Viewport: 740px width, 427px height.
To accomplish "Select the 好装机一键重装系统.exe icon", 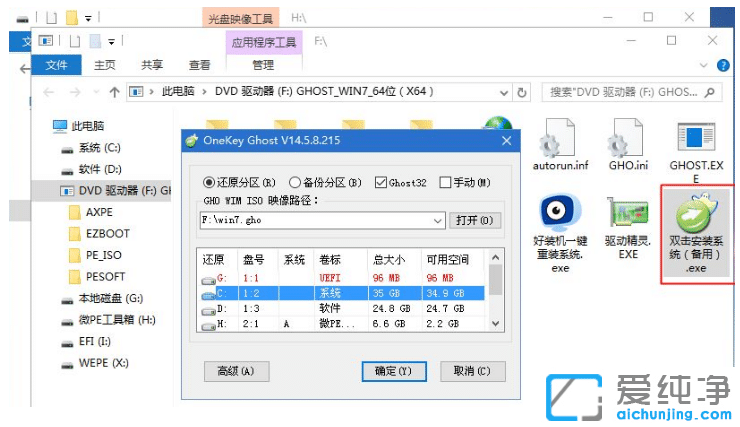I will [x=560, y=211].
